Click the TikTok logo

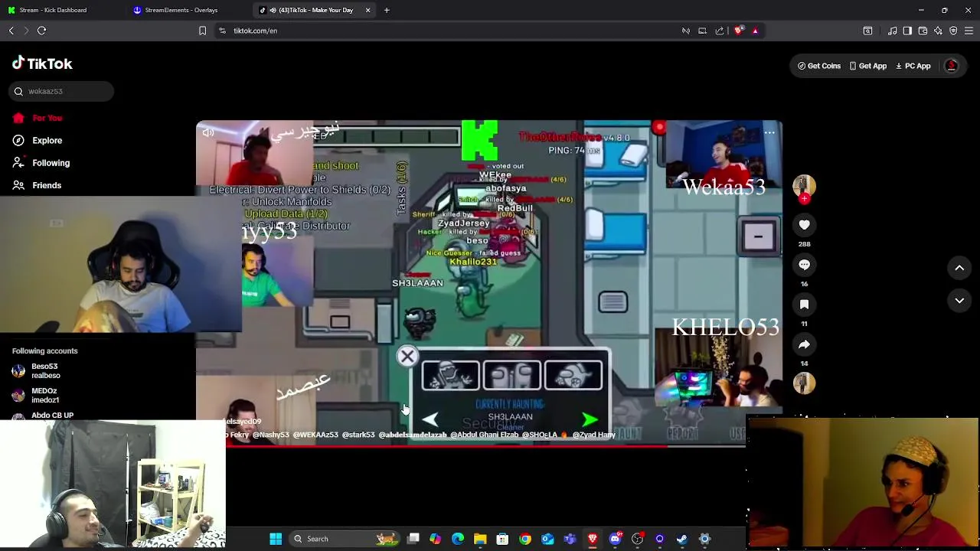click(42, 64)
